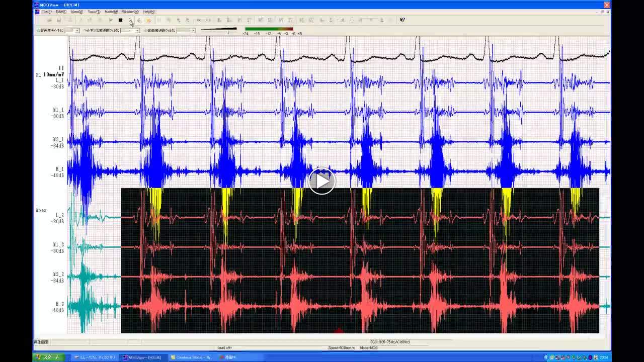644x362 pixels.
Task: Open the Help menu
Action: [149, 12]
